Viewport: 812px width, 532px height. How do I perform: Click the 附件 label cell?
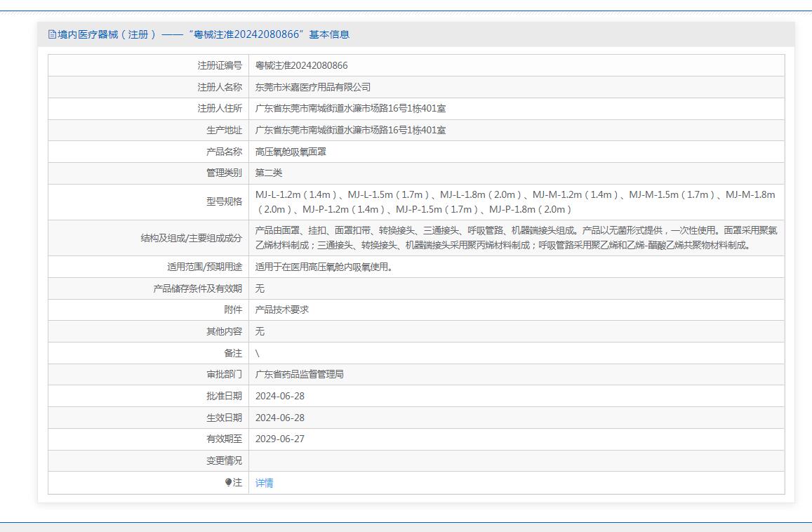point(149,310)
